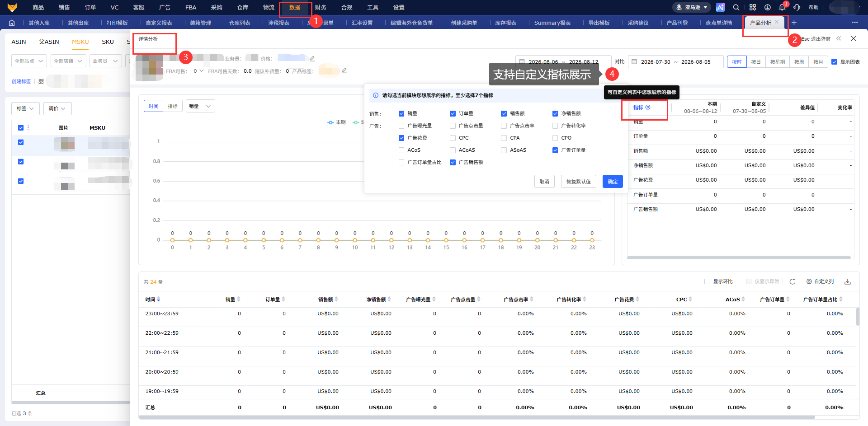Open 调价 dropdown button

tap(57, 108)
